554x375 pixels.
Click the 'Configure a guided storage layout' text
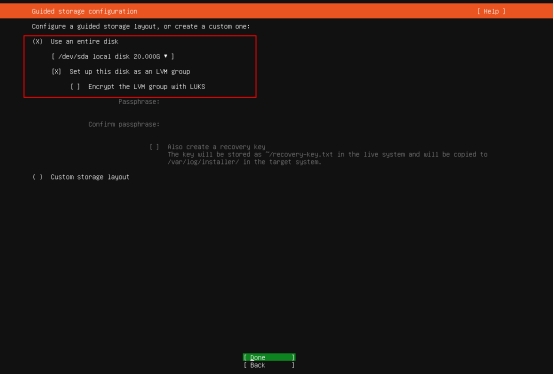pyautogui.click(x=141, y=27)
